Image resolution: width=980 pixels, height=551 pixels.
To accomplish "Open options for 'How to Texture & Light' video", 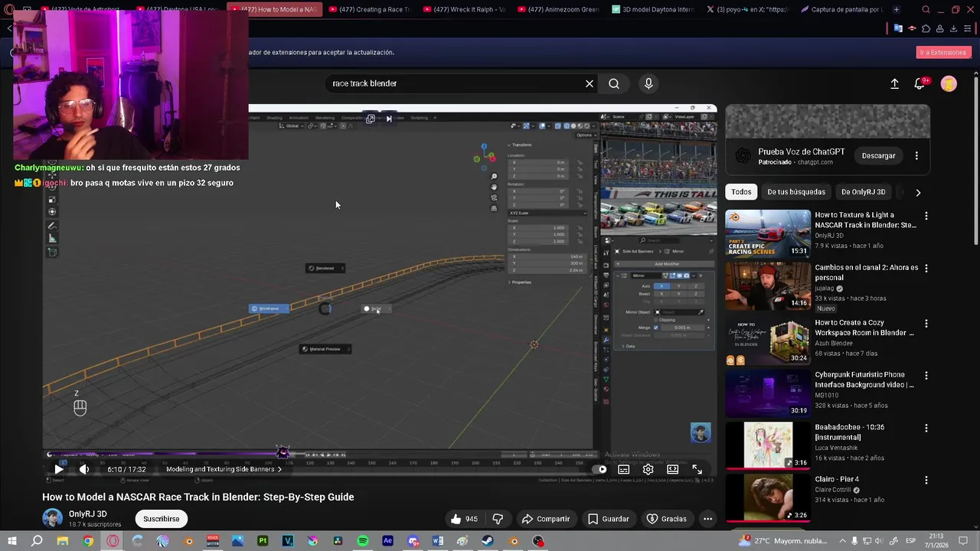I will pos(926,217).
